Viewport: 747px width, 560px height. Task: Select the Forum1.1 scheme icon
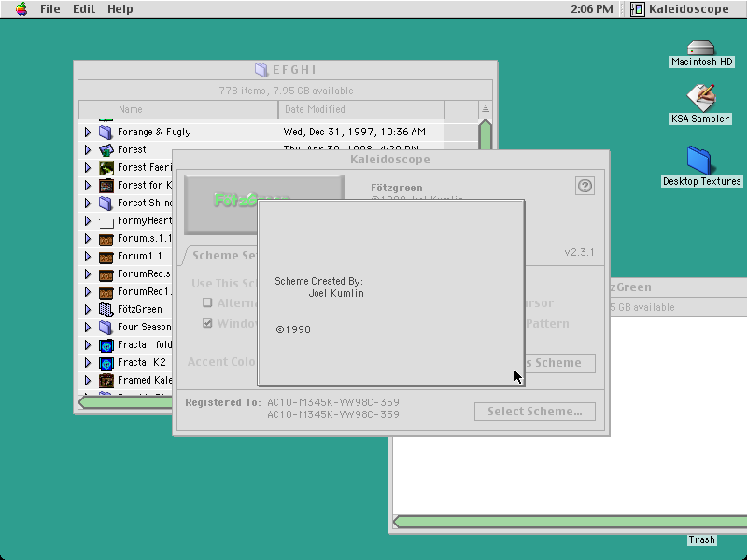(106, 256)
